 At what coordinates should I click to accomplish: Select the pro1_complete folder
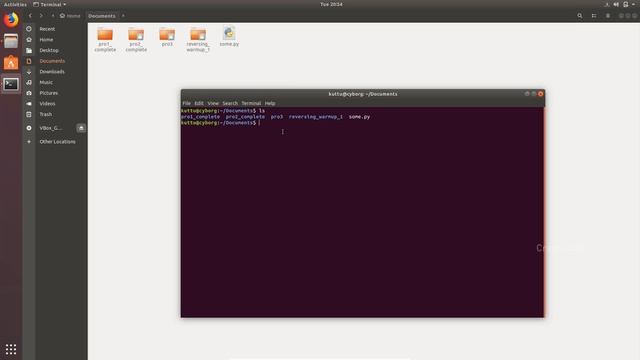coord(105,39)
